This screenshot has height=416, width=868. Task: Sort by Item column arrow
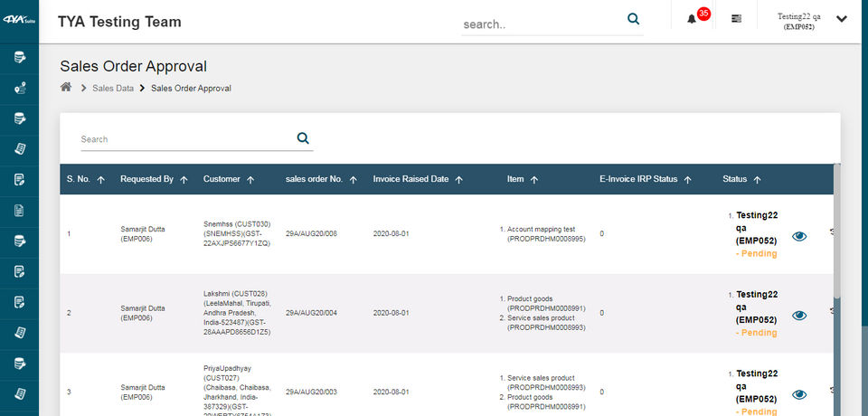pyautogui.click(x=534, y=179)
